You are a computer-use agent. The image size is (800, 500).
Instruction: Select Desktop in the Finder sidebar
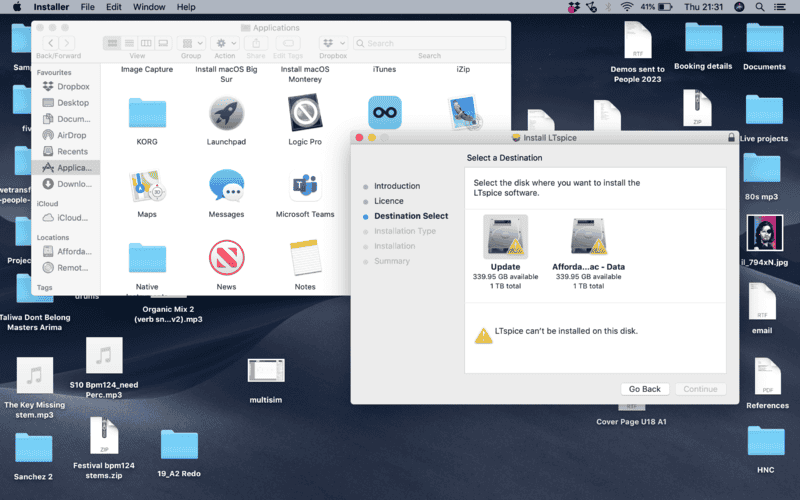(66, 103)
